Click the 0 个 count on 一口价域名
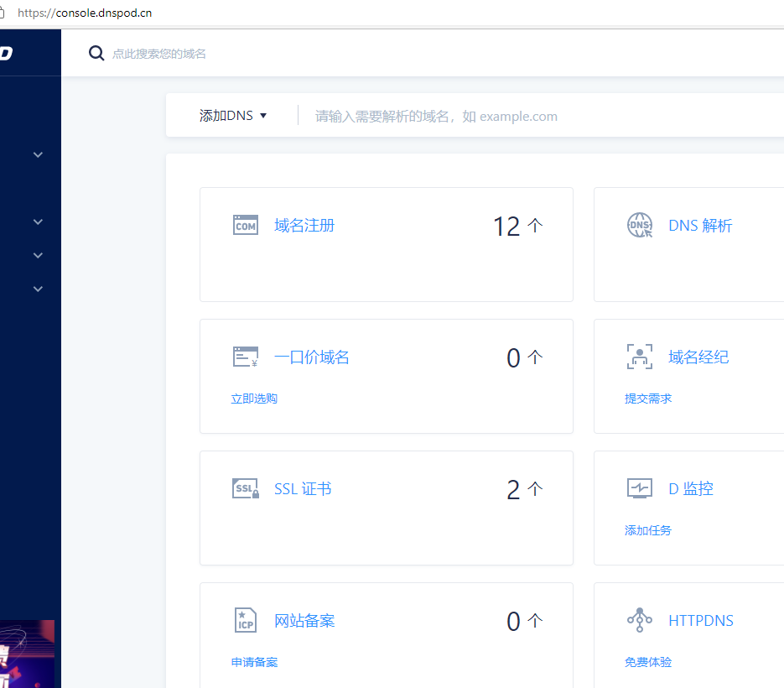 525,357
